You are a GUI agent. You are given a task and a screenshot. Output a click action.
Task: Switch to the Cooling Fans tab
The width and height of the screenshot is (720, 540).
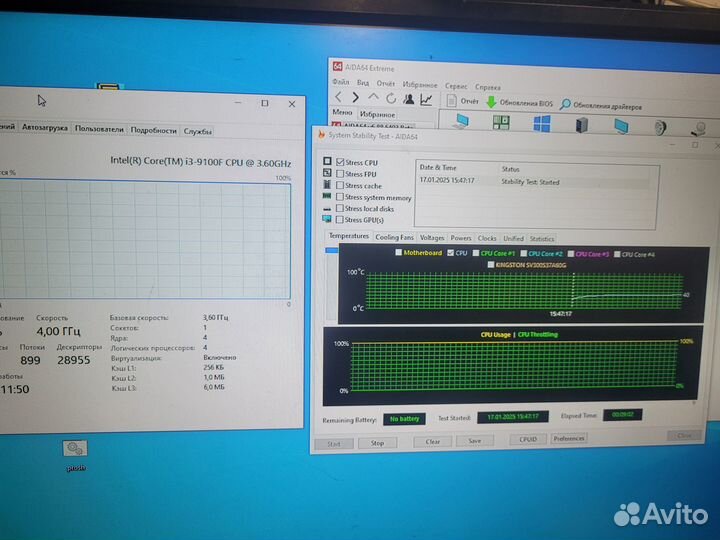tap(394, 238)
